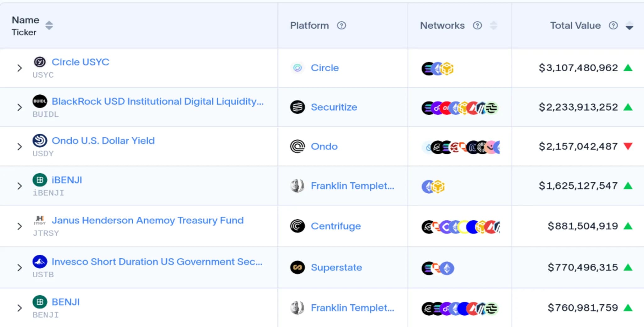Click the Platform column help icon
This screenshot has height=327, width=644.
click(341, 25)
